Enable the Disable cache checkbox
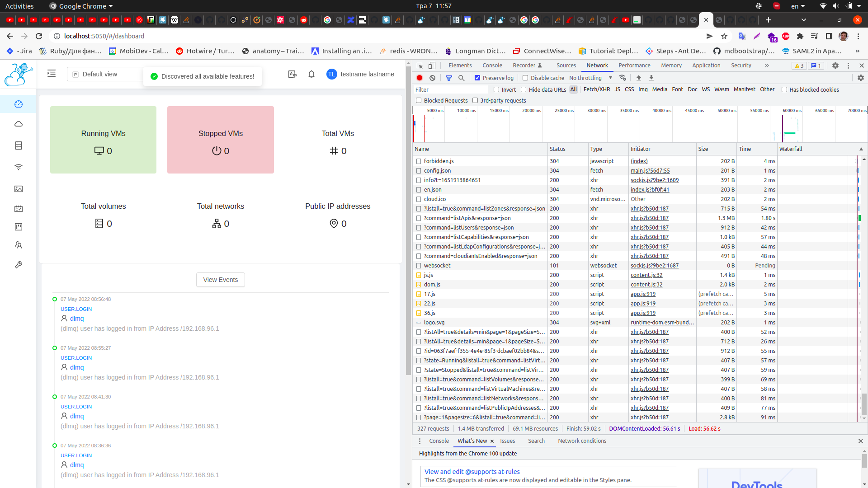Screen dimensions: 868x488 click(x=525, y=78)
